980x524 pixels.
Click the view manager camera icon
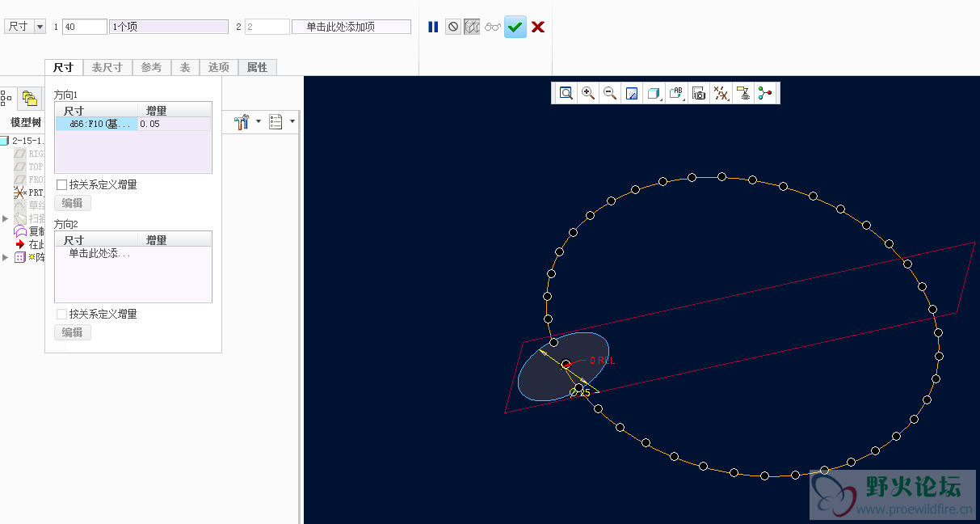699,93
